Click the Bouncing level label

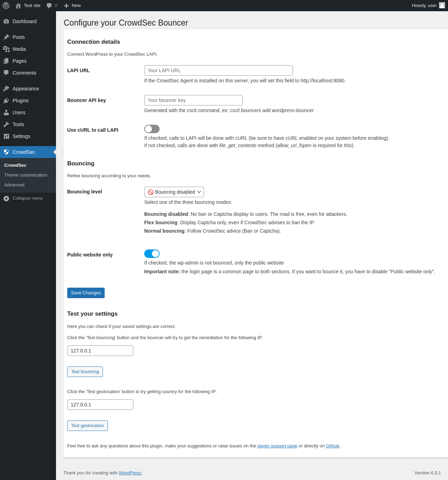coord(85,192)
